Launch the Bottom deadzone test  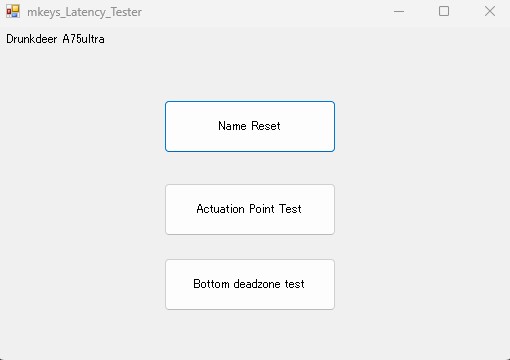(x=250, y=284)
